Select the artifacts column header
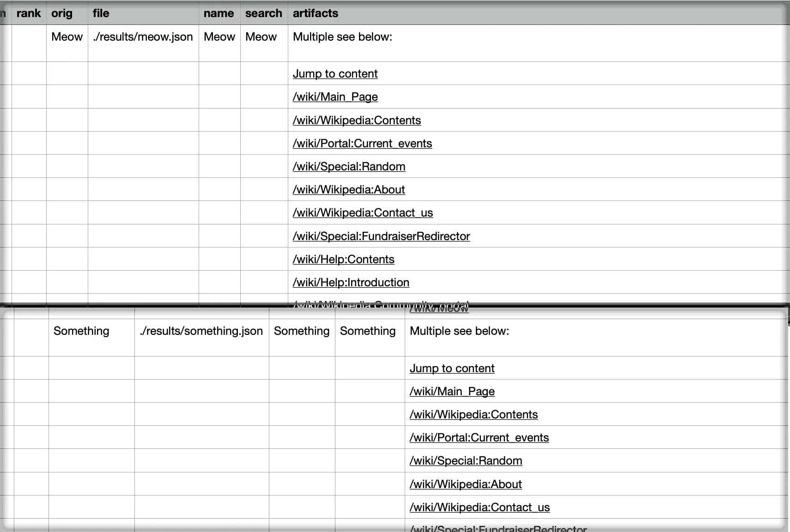 (316, 13)
